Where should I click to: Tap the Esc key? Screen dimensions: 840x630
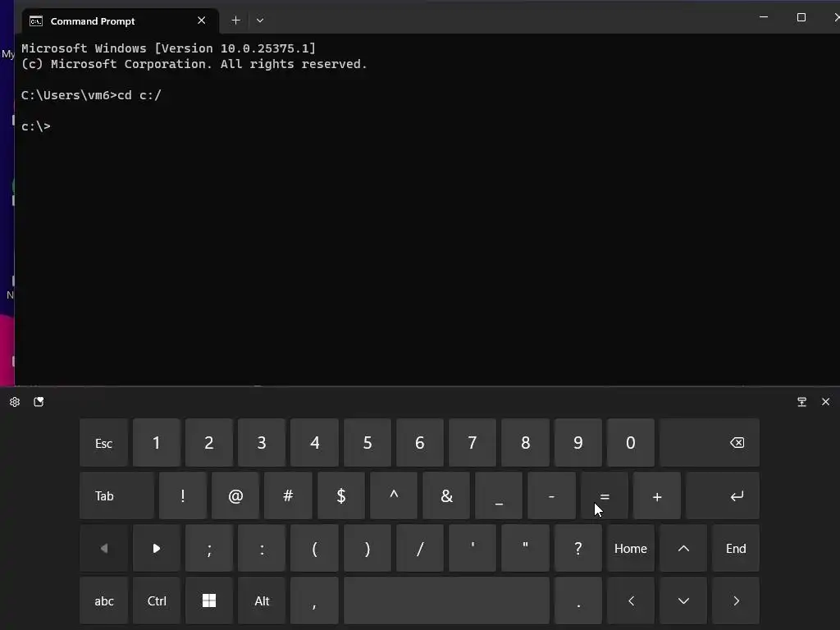[104, 443]
